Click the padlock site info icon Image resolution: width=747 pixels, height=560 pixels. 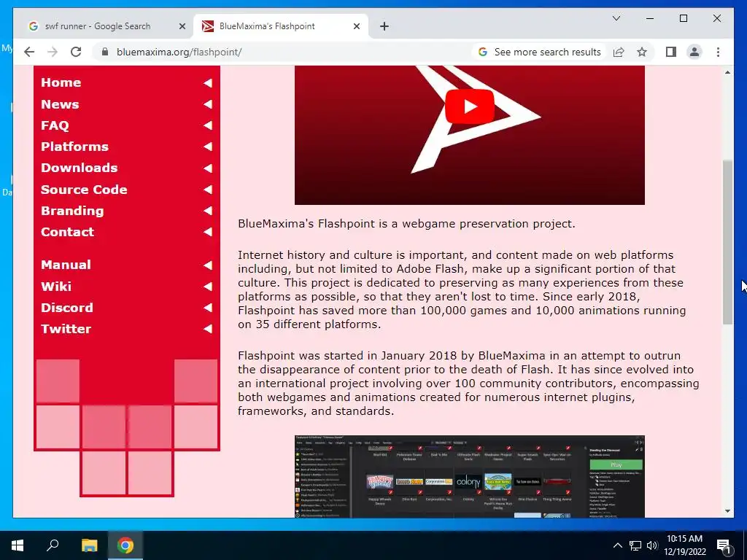click(x=105, y=52)
